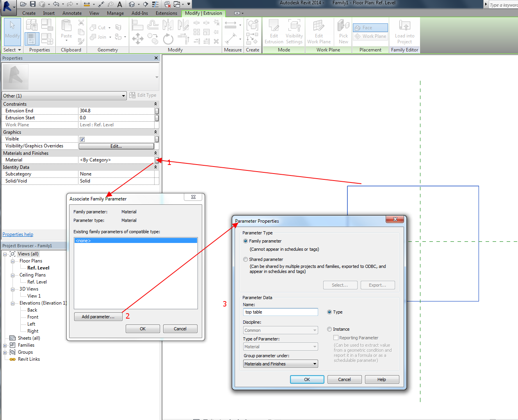Check the Reporting Parameter checkbox

coord(336,338)
